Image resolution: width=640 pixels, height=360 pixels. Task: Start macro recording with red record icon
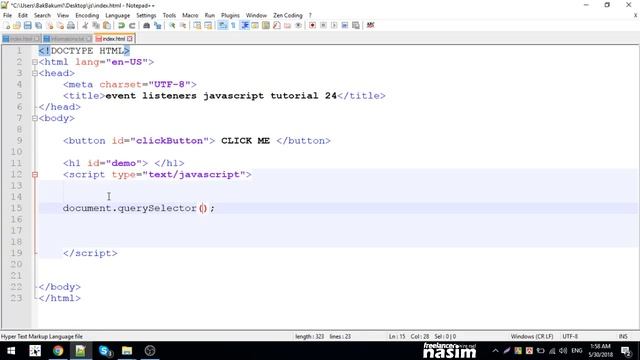coord(312,25)
